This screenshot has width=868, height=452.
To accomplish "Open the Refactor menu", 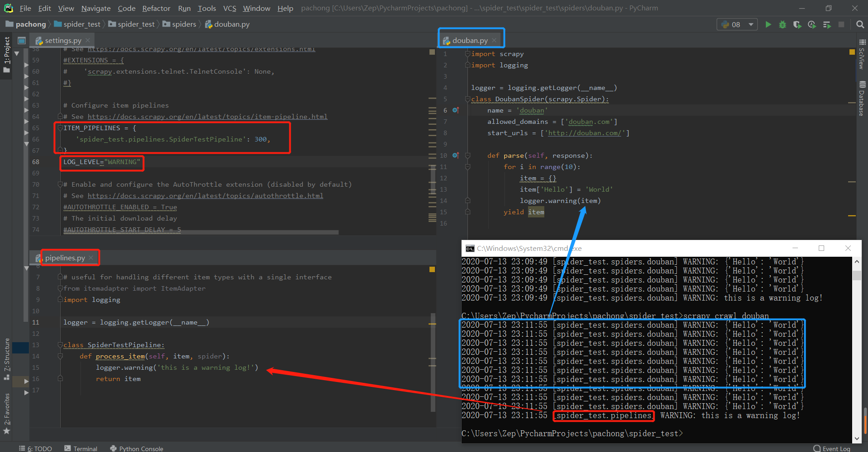I will click(x=156, y=8).
